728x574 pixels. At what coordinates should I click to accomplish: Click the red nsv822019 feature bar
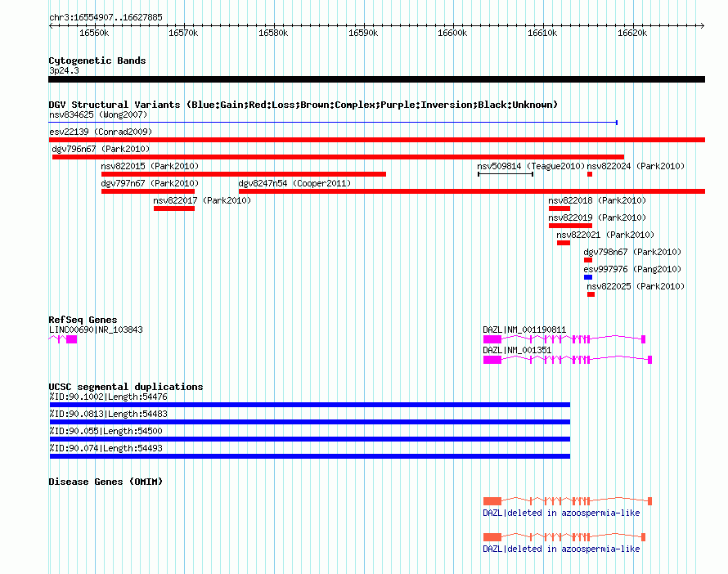pos(571,226)
